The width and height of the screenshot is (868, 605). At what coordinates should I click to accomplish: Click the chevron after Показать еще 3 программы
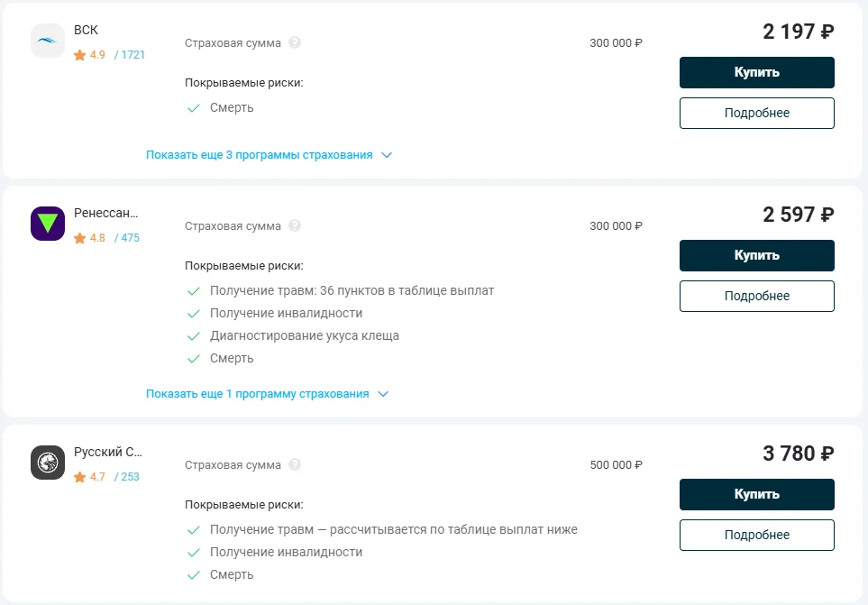(x=387, y=155)
